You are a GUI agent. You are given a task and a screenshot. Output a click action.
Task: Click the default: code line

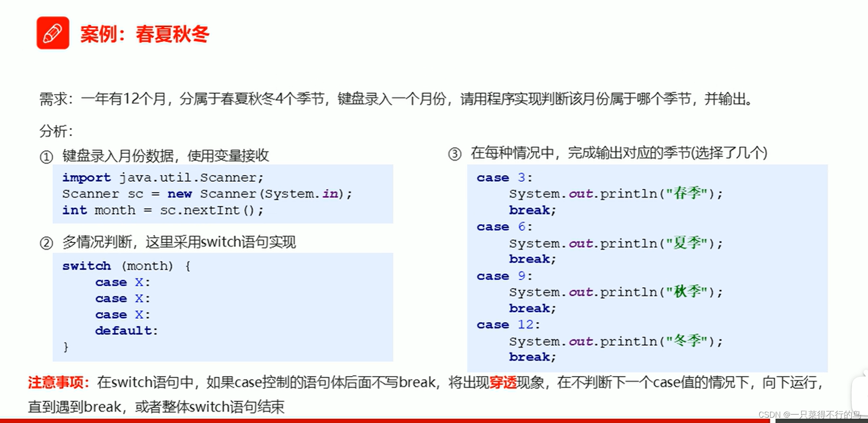pos(126,331)
